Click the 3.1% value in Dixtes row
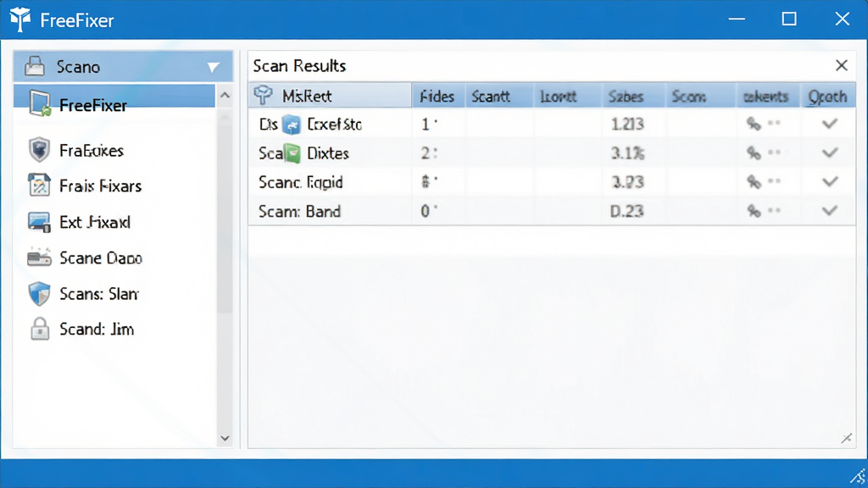This screenshot has height=488, width=868. point(627,153)
